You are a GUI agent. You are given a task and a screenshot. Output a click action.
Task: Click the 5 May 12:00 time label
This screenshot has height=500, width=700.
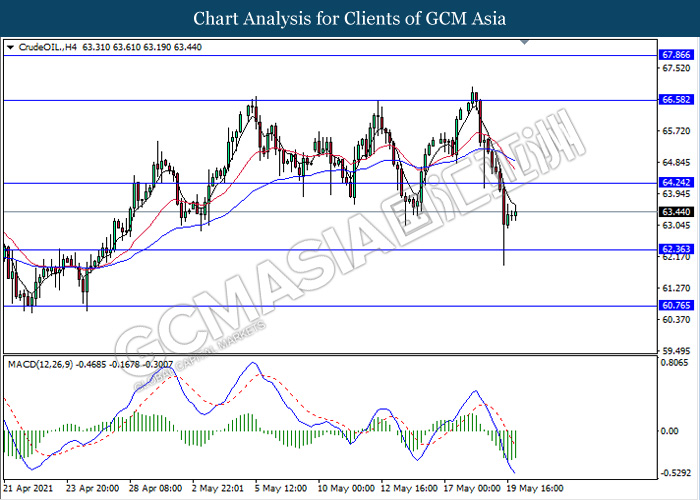coord(281,488)
